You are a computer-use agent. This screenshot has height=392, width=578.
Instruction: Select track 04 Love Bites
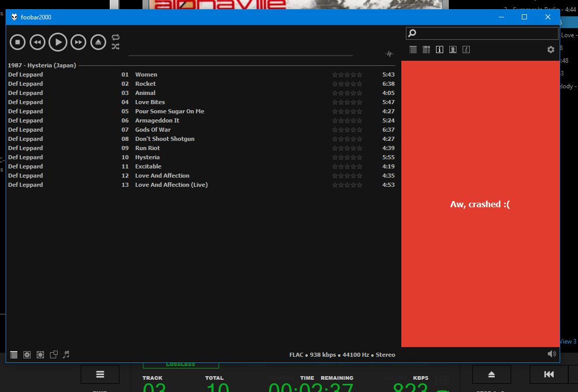(x=201, y=102)
